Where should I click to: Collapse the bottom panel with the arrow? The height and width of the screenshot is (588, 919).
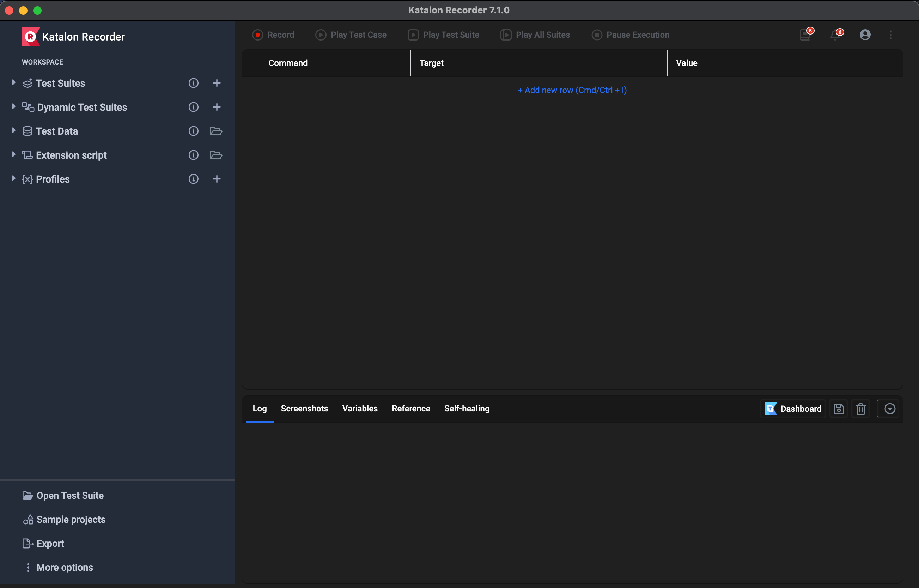point(890,409)
